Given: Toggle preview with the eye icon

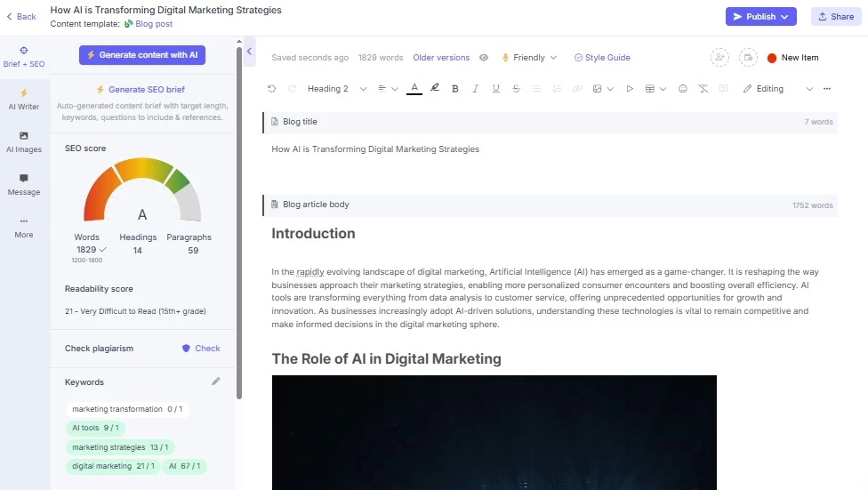Looking at the screenshot, I should click(x=483, y=58).
